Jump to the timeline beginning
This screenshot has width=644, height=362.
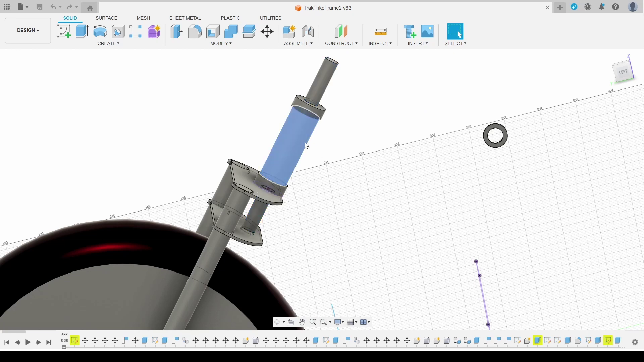(7, 342)
